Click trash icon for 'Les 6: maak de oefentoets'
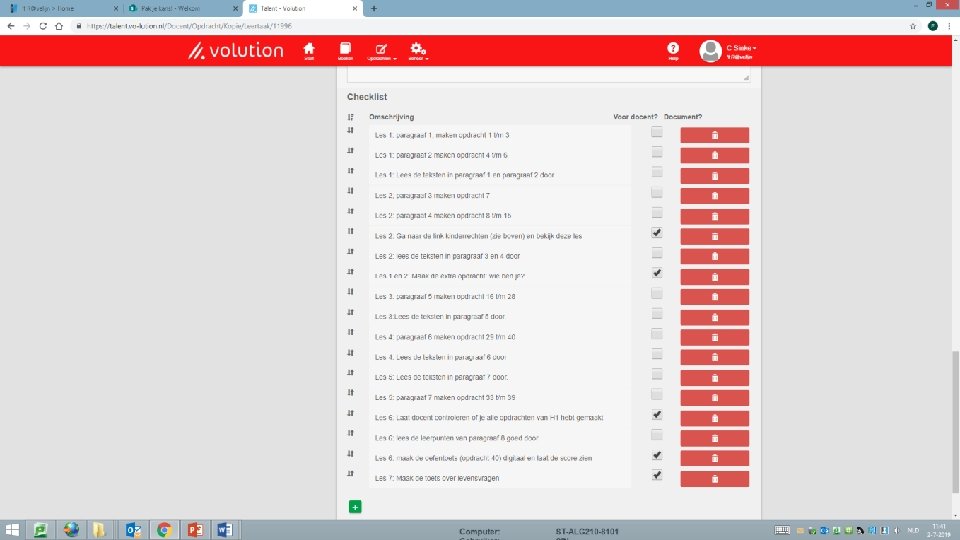 point(714,459)
